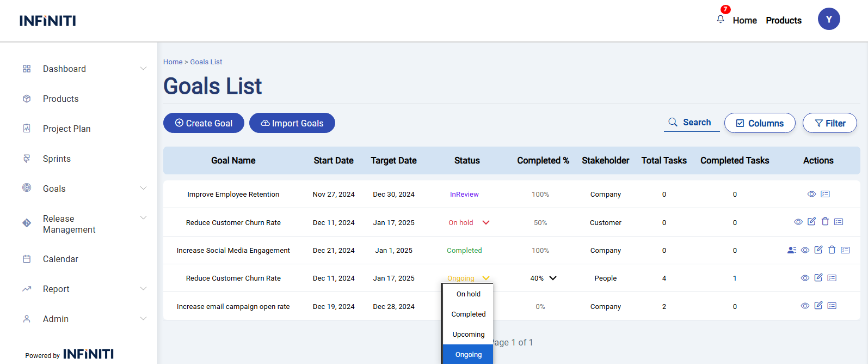Image resolution: width=868 pixels, height=364 pixels.
Task: View details of Improve Employee Retention goal
Action: click(x=811, y=194)
